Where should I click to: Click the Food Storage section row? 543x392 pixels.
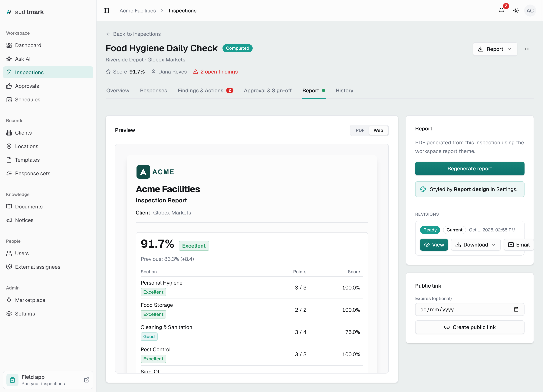(252, 310)
